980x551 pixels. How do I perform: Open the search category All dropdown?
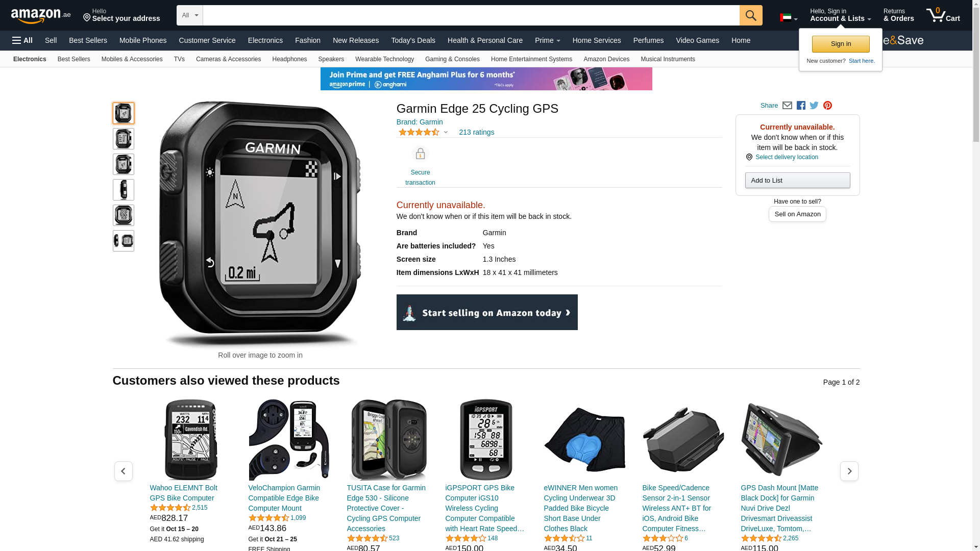[190, 15]
